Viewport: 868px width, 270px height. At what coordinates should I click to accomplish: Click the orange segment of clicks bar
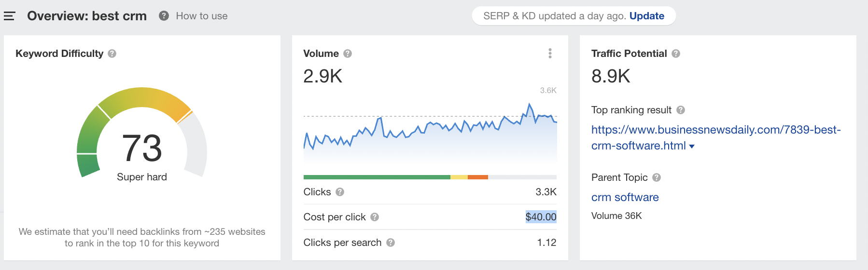(478, 177)
